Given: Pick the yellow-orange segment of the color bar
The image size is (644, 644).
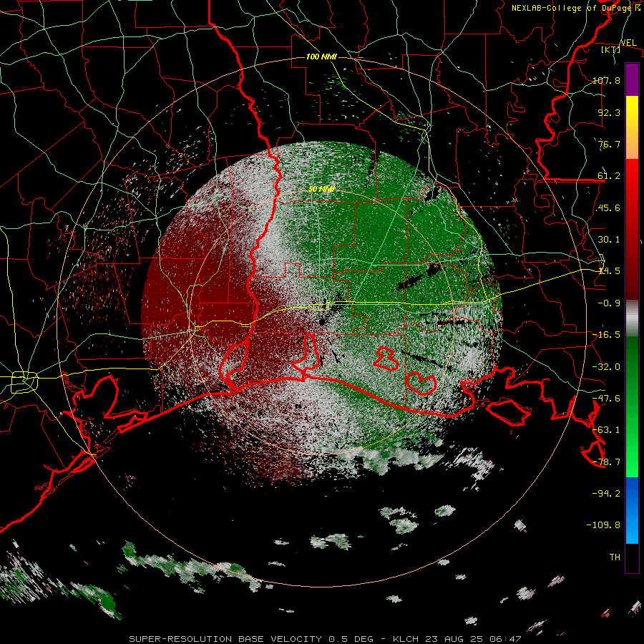Looking at the screenshot, I should [x=632, y=127].
